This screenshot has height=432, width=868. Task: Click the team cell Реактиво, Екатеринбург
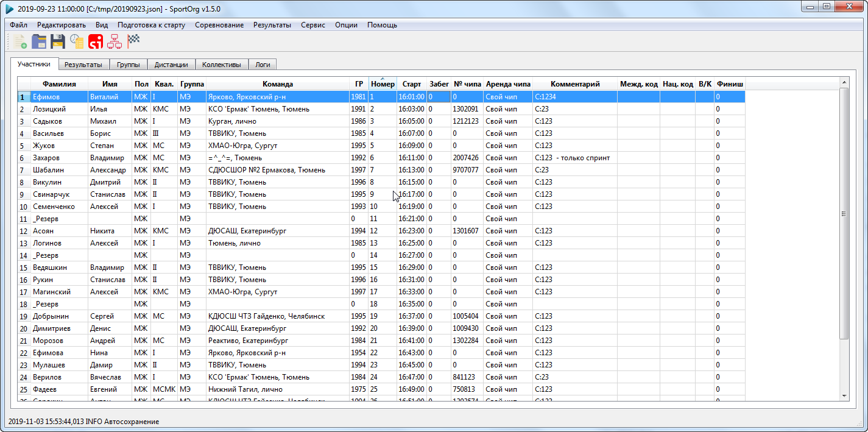277,341
